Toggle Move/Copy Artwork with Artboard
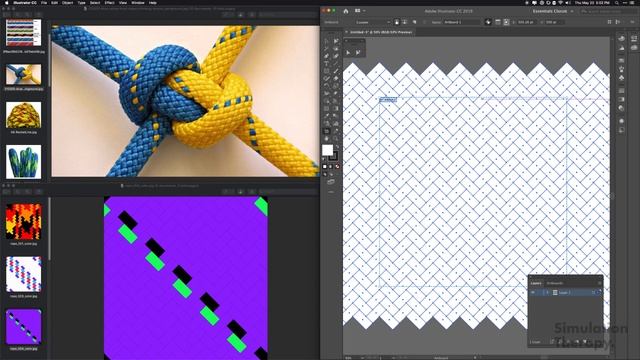The width and height of the screenshot is (640, 360). click(488, 22)
